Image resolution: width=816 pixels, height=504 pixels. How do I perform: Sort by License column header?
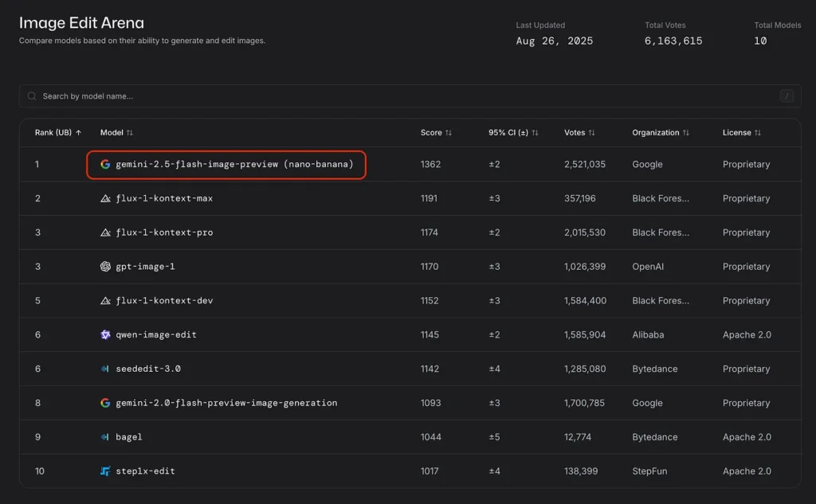click(742, 133)
